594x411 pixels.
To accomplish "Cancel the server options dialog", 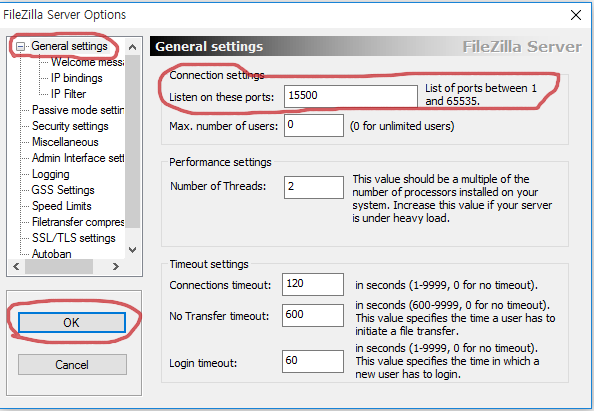I will point(72,365).
